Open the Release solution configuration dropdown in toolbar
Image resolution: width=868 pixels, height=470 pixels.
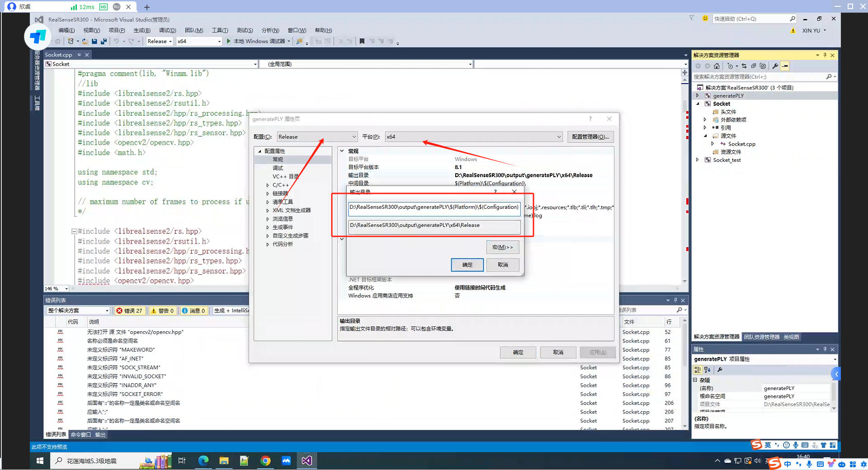click(x=160, y=41)
